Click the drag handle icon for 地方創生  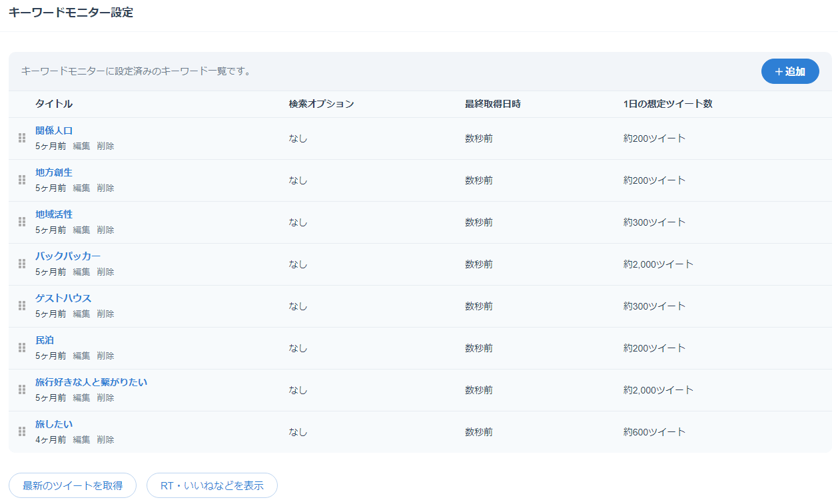point(22,180)
